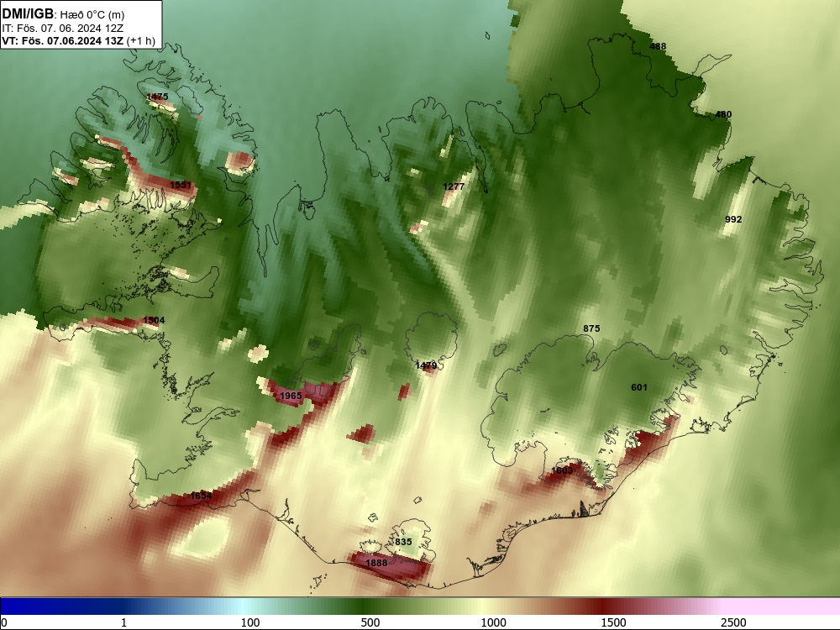Click the 488 value on the map
This screenshot has height=630, width=840.
point(658,46)
